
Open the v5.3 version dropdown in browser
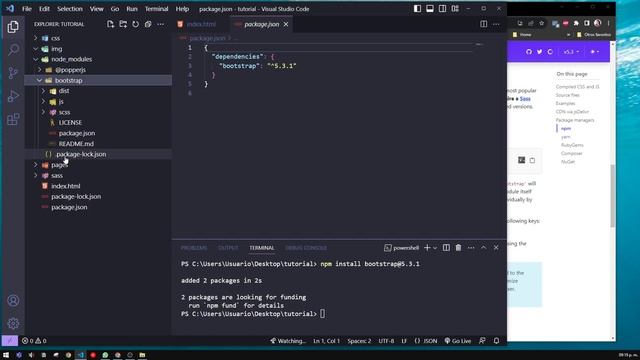point(571,52)
